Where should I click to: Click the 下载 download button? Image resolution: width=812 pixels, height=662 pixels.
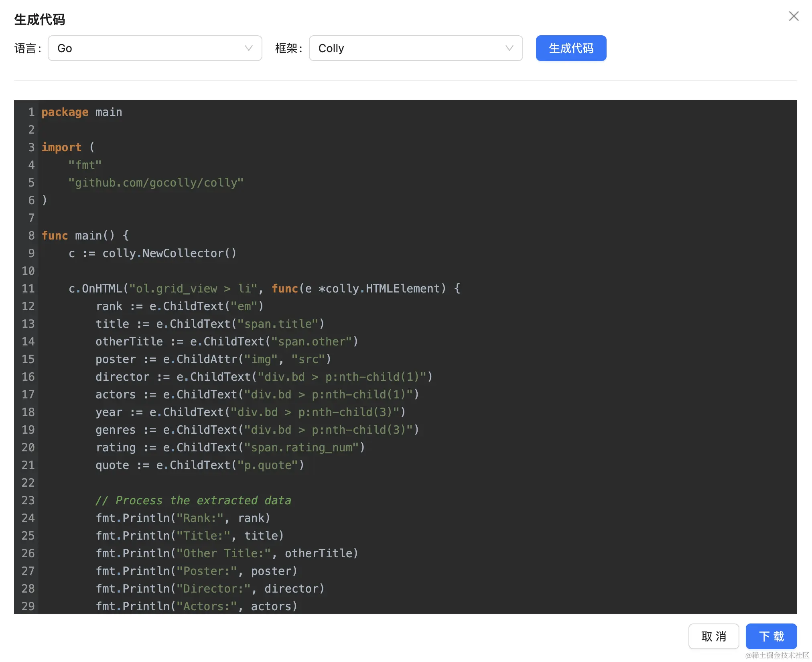(771, 636)
